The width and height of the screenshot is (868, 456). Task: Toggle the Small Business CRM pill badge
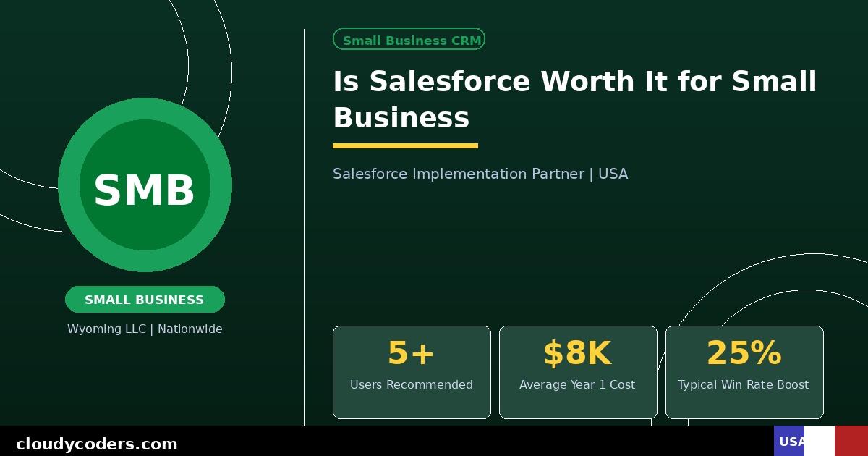(409, 39)
